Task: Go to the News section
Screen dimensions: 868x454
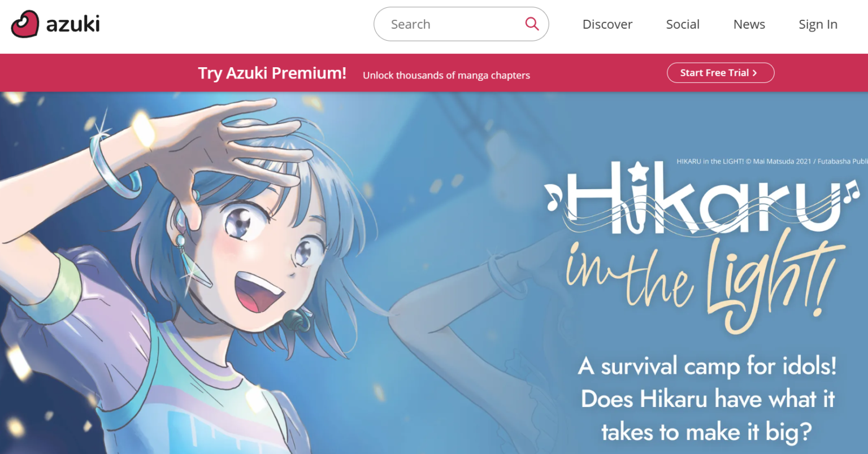Action: 749,24
